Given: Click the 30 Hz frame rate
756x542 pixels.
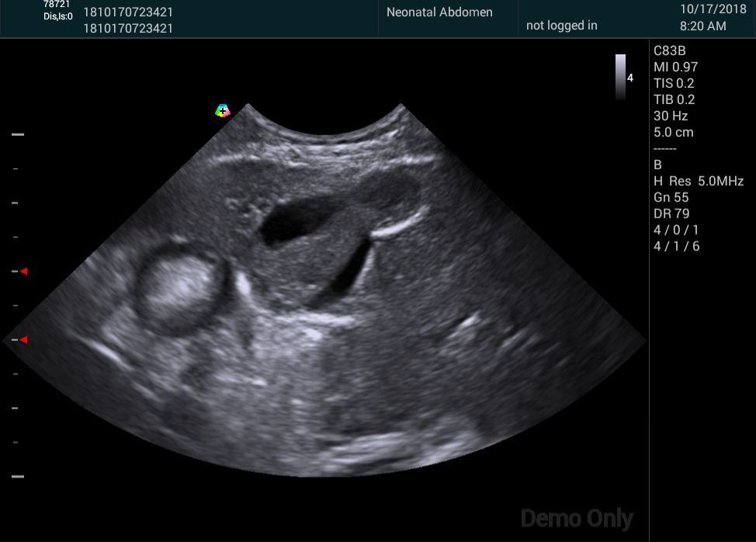Looking at the screenshot, I should point(671,116).
